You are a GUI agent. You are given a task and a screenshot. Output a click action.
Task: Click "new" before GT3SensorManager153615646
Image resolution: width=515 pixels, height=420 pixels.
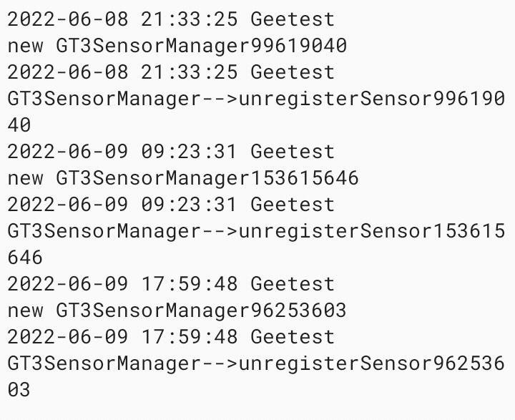click(26, 178)
